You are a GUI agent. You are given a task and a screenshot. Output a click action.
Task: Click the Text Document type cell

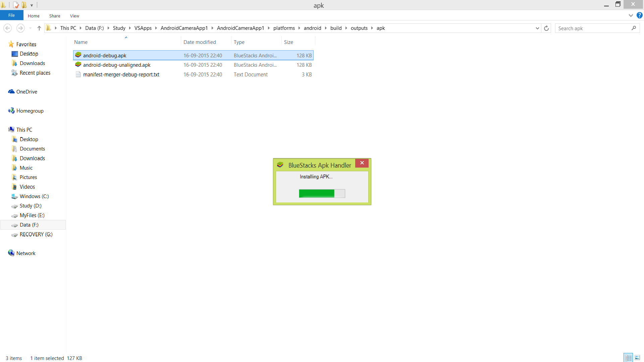click(x=251, y=74)
